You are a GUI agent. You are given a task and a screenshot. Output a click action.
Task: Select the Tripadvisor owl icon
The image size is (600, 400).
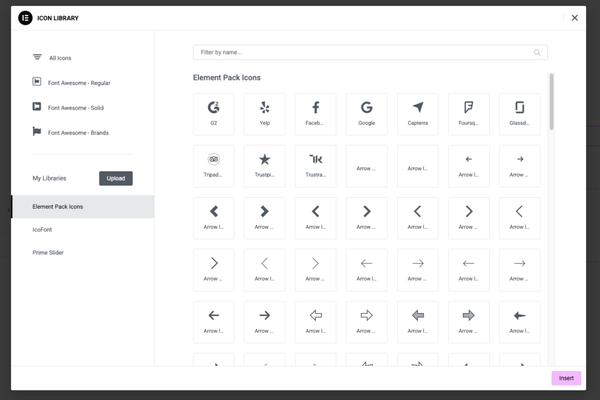[x=214, y=166]
